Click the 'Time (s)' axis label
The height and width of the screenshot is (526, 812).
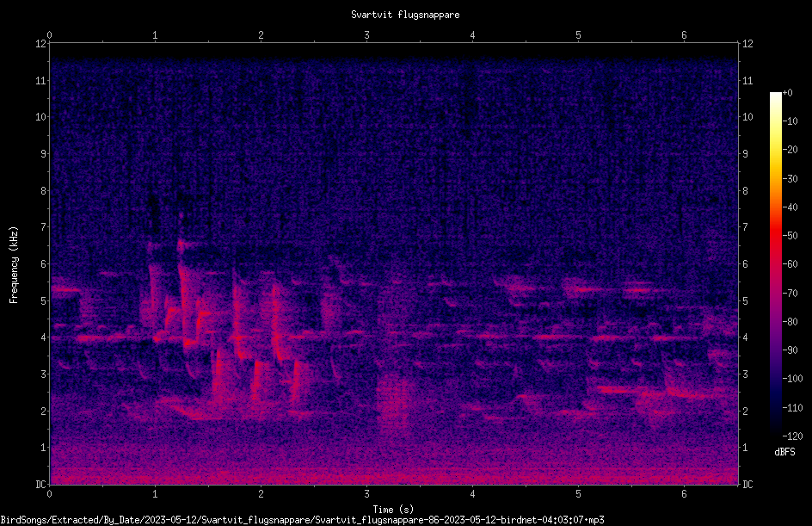393,510
